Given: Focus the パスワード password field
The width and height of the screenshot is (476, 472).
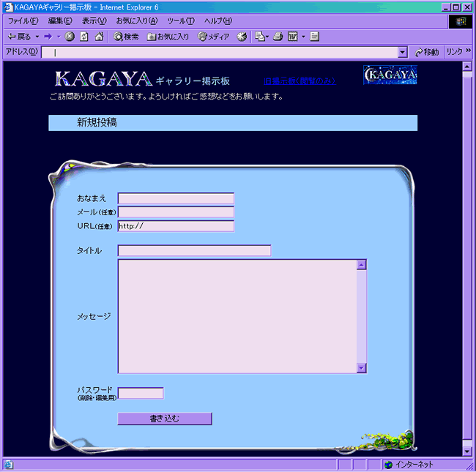Looking at the screenshot, I should (141, 393).
